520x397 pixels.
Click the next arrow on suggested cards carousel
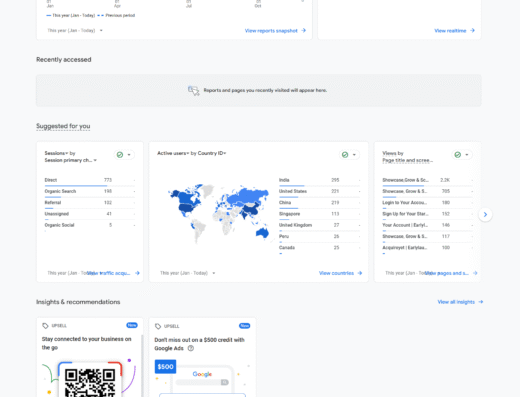coord(485,214)
